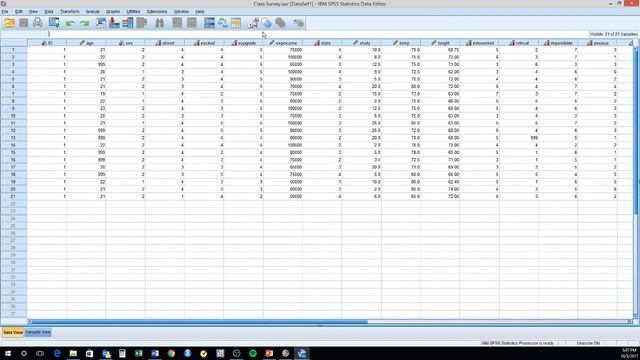Select the critical column header
640x360 pixels.
pyautogui.click(x=519, y=43)
